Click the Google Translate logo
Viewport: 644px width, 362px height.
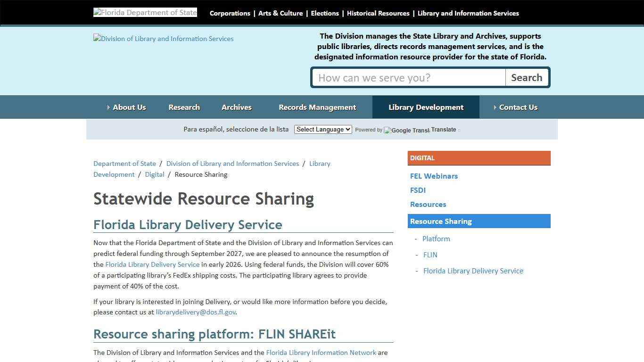click(x=406, y=130)
